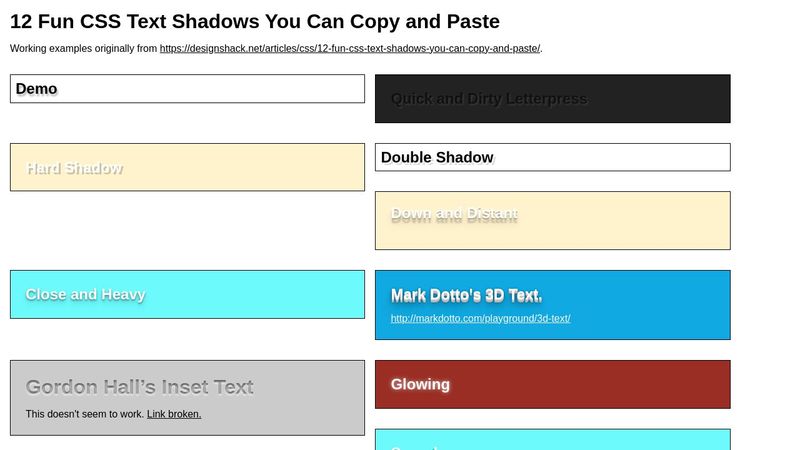The image size is (800, 450).
Task: Select the 'Down and Distant' text
Action: pyautogui.click(x=454, y=214)
